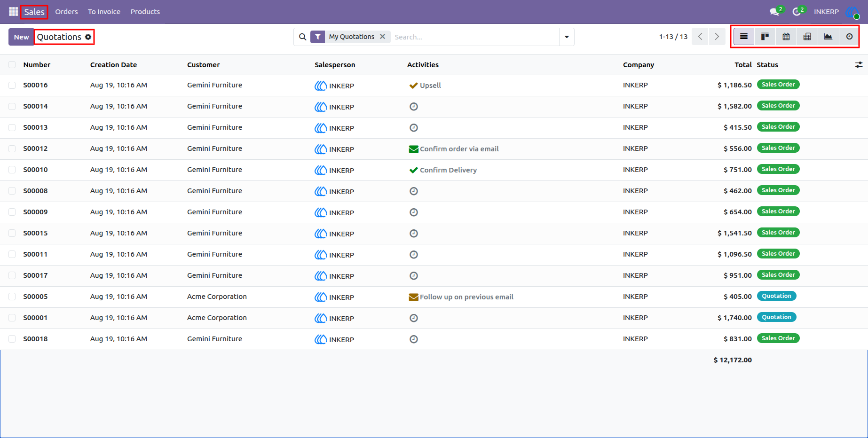Image resolution: width=868 pixels, height=438 pixels.
Task: Tick the checkbox for S00005
Action: [12, 297]
